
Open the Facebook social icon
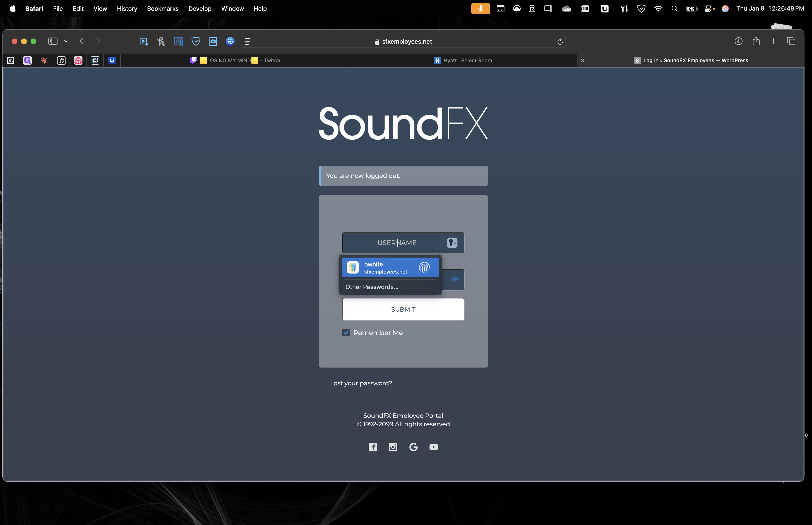373,447
